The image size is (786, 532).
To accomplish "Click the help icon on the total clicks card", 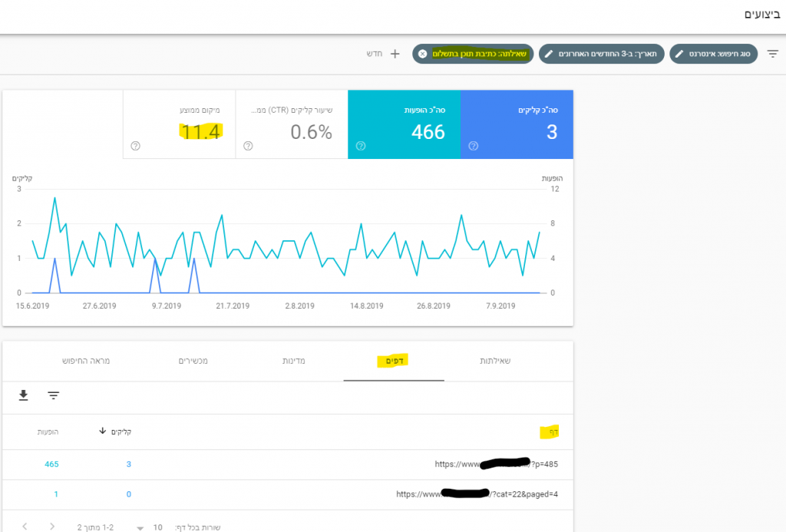I will click(473, 146).
